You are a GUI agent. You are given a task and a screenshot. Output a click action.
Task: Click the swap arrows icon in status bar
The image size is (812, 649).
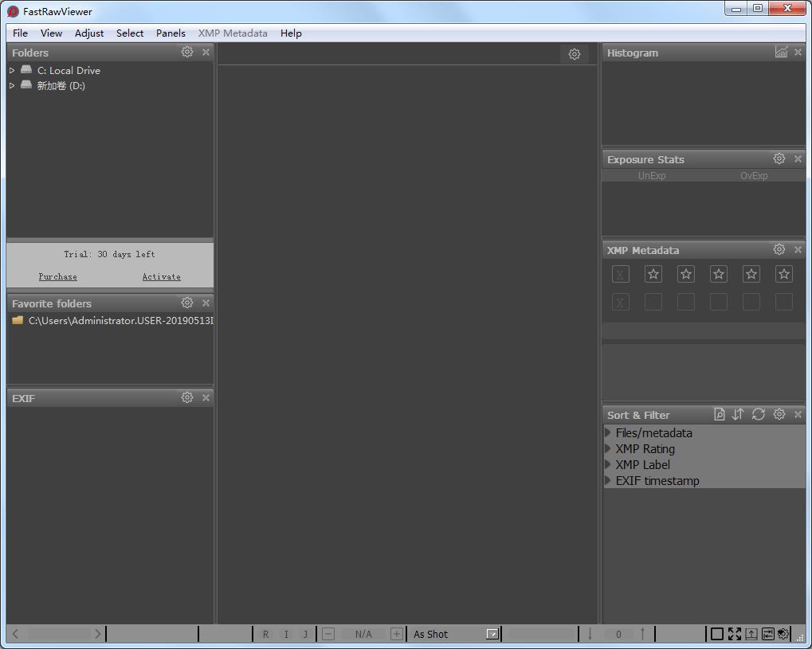tap(768, 634)
